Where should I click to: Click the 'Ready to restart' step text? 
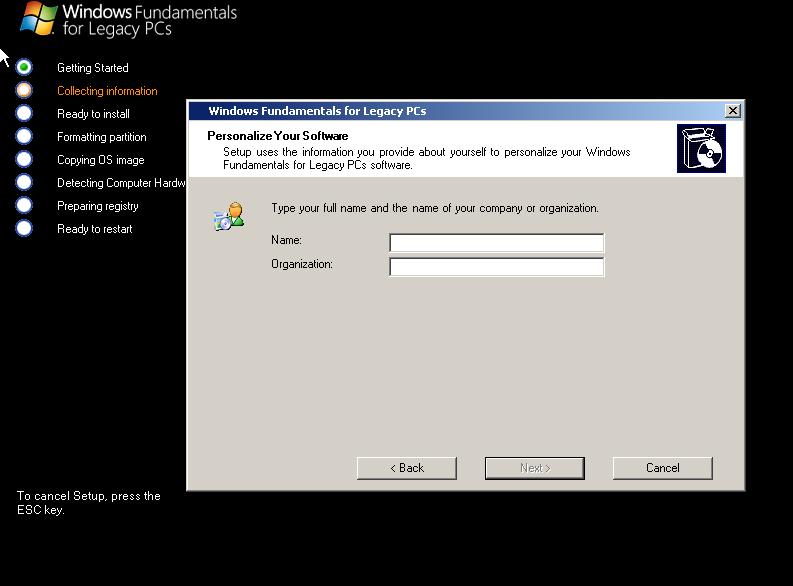(x=95, y=229)
